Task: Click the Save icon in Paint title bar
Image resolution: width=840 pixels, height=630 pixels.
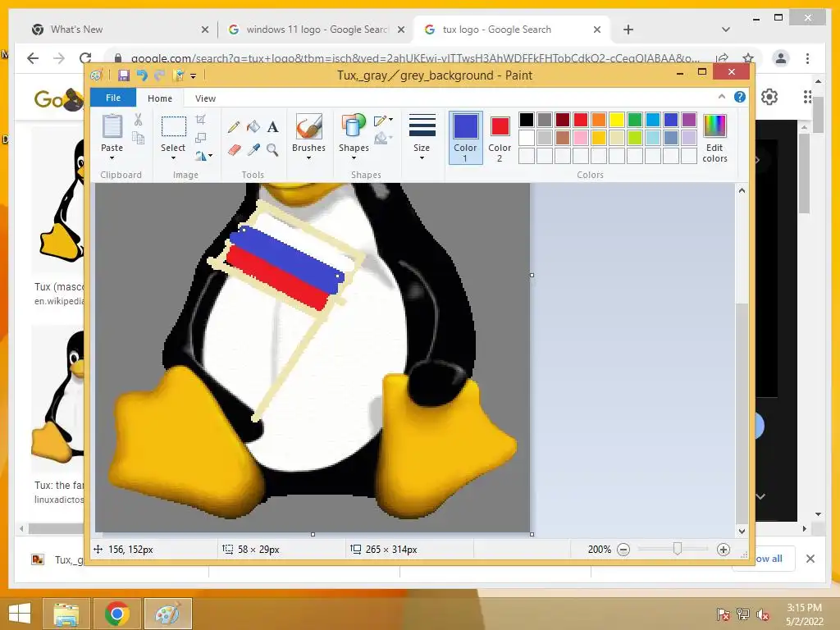Action: click(124, 75)
